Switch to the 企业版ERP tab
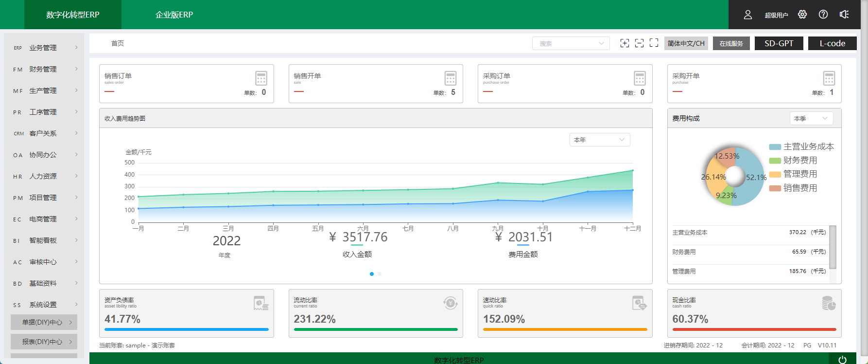Screen dimensions: 868x364 point(174,15)
